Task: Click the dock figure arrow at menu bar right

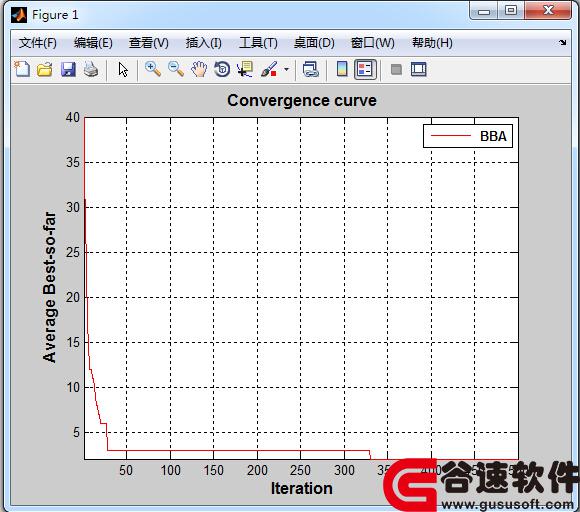Action: 563,43
